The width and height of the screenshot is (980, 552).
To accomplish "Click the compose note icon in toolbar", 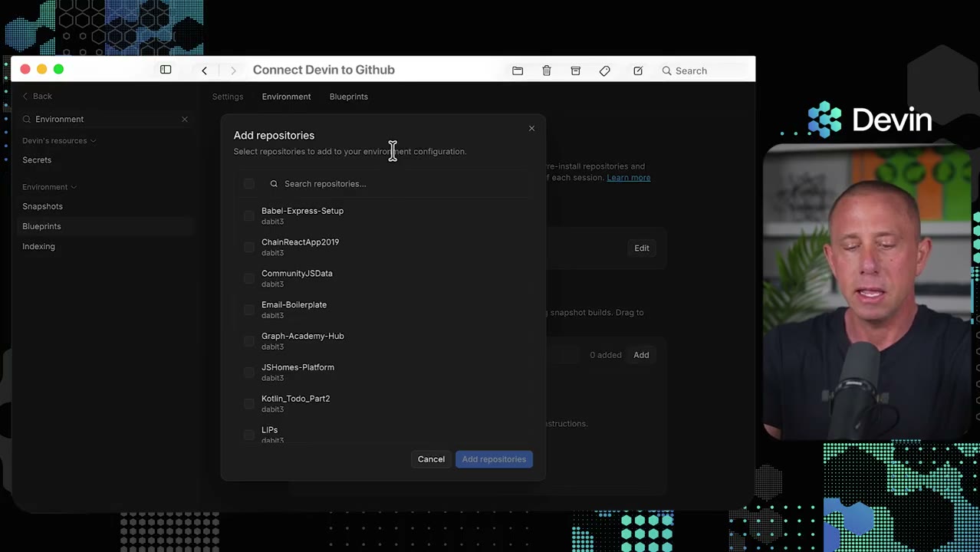I will pos(638,71).
